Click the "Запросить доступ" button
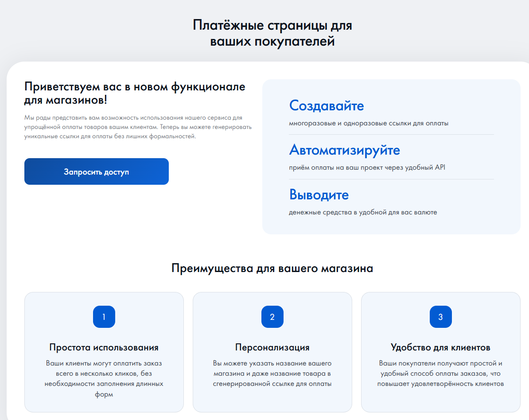The width and height of the screenshot is (529, 420). click(x=97, y=171)
